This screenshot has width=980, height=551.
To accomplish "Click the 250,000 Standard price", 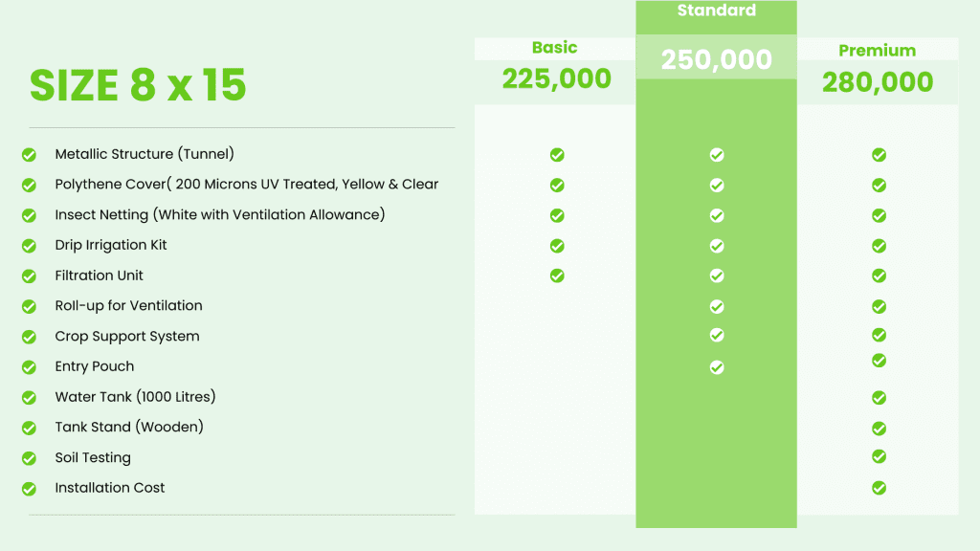I will [x=716, y=60].
